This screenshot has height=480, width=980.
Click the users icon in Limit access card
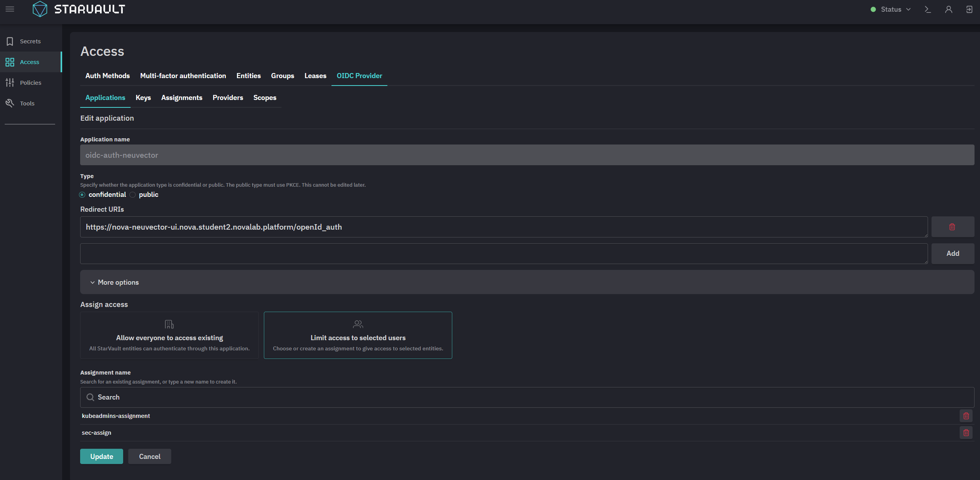pos(358,324)
